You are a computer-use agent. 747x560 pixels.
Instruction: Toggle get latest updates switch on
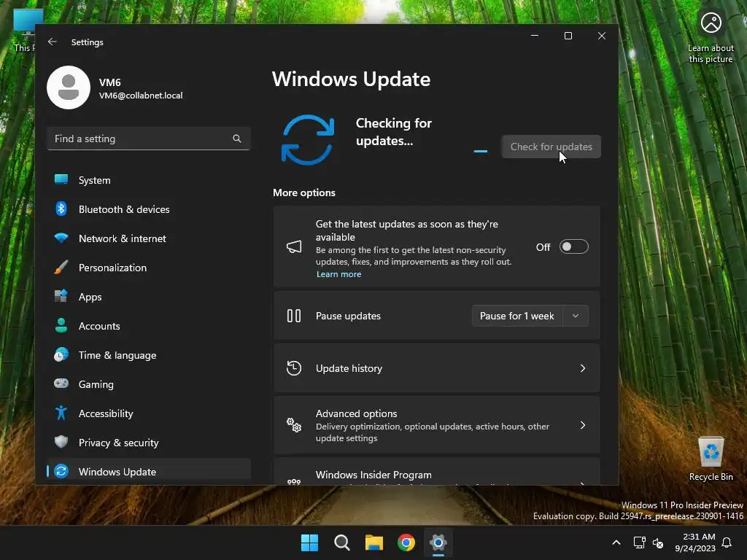[x=573, y=246]
